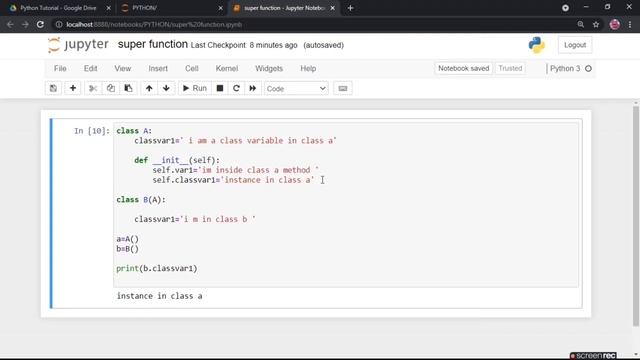Click the Notebook saved notification

(463, 68)
